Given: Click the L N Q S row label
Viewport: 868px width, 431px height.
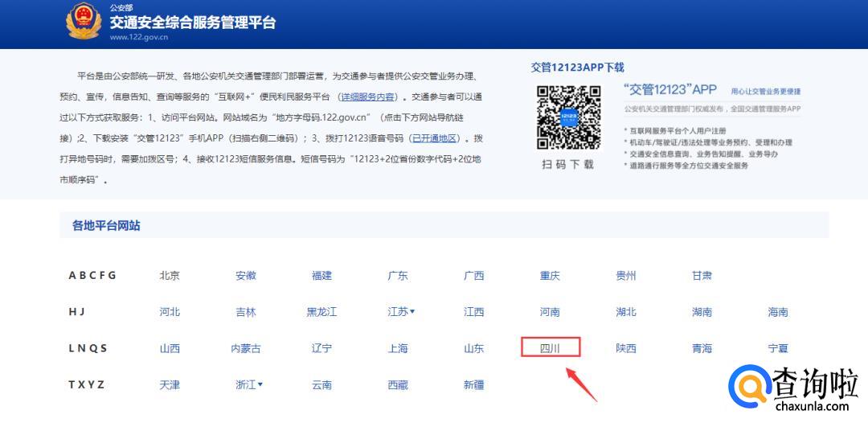Looking at the screenshot, I should click(88, 348).
